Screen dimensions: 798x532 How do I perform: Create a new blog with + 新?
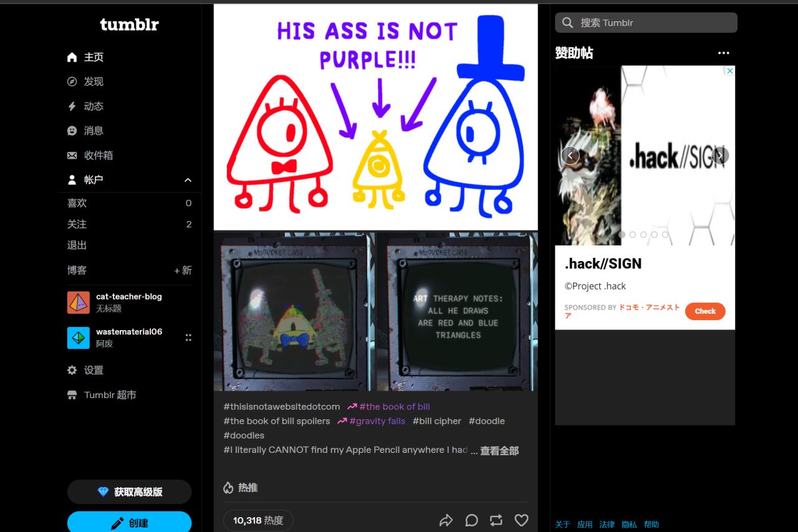tap(183, 270)
